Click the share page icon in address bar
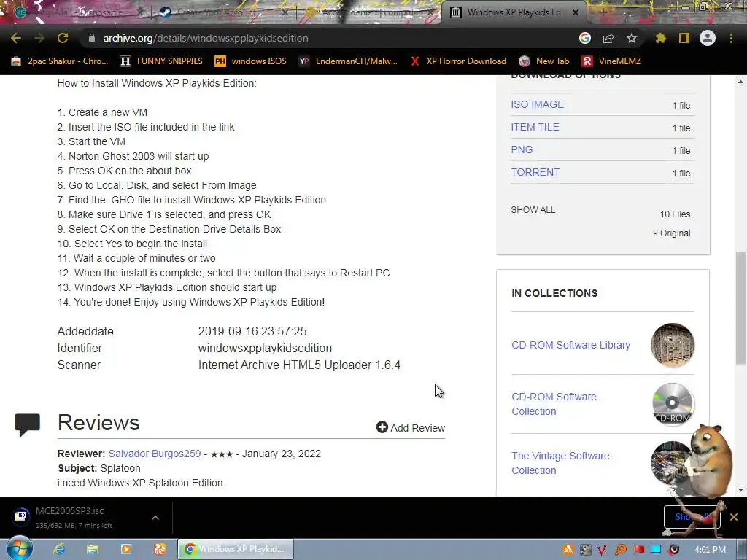 point(608,38)
